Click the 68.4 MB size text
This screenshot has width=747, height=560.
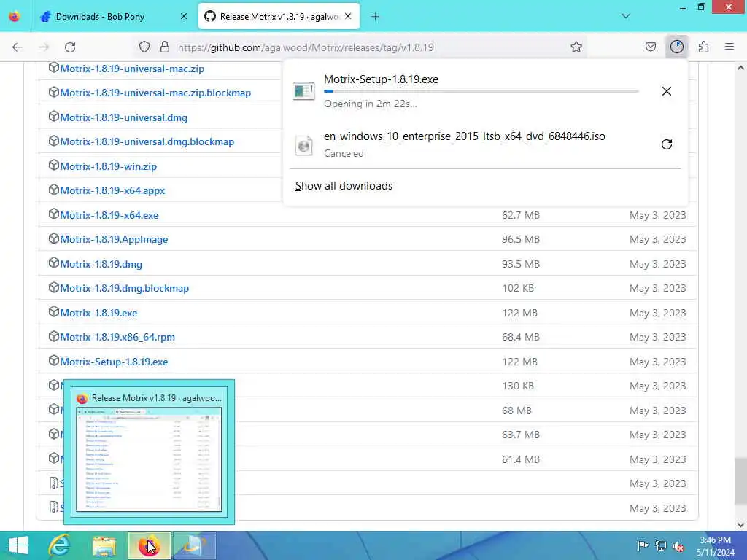pyautogui.click(x=521, y=337)
